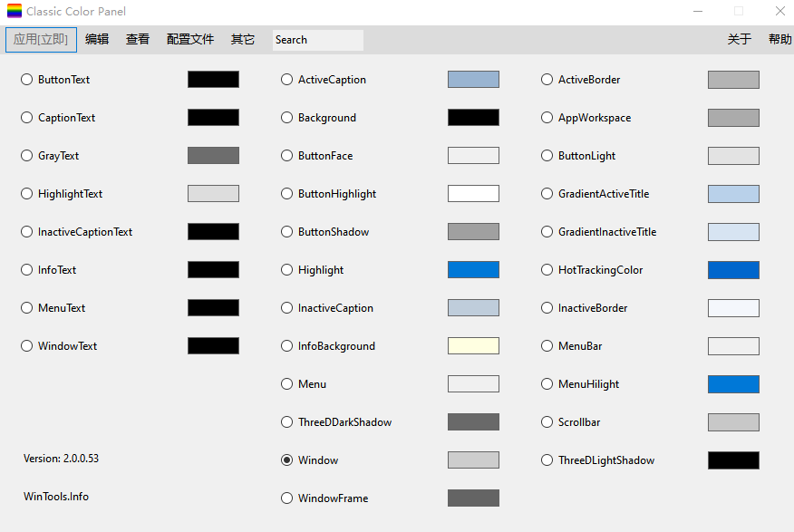Select the InactiveCaptionText radio button
794x532 pixels.
26,232
